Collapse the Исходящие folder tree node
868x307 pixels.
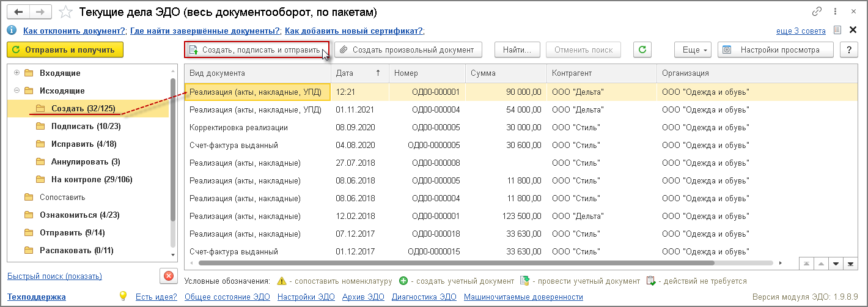point(17,91)
